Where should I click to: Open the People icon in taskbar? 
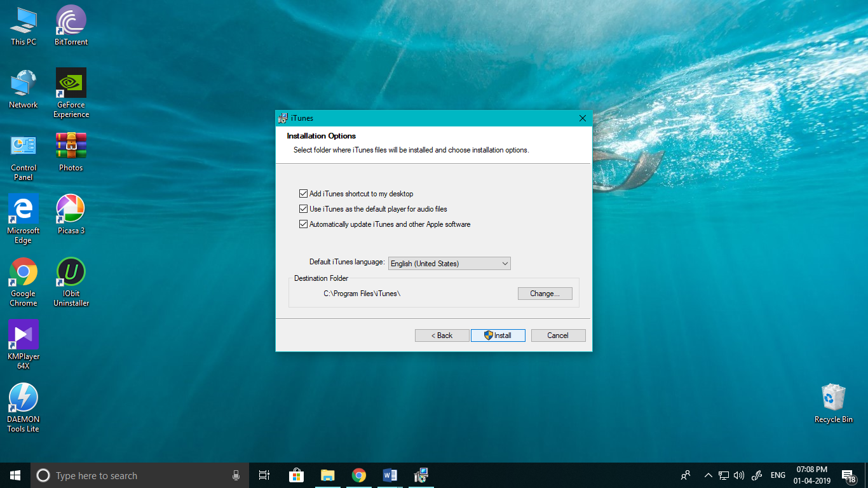click(x=686, y=475)
